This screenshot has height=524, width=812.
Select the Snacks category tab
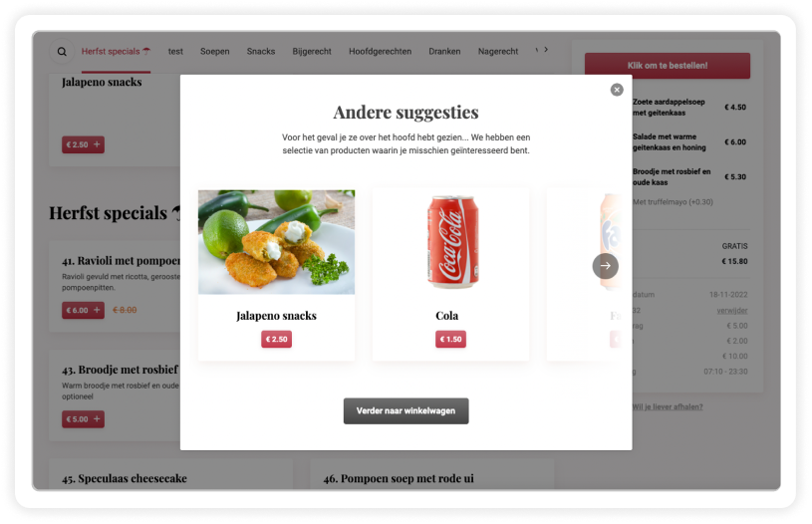click(260, 51)
